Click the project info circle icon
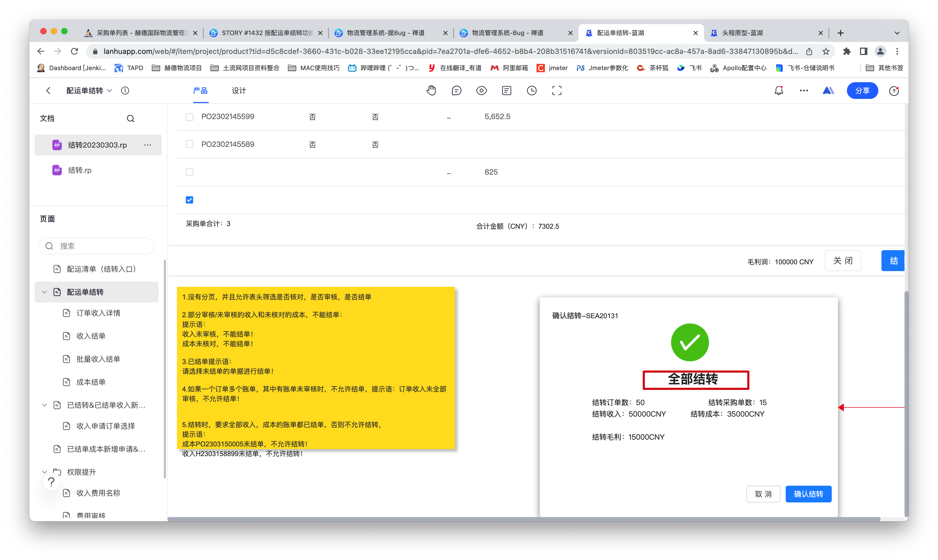Viewport: 938px width, 560px height. (125, 91)
